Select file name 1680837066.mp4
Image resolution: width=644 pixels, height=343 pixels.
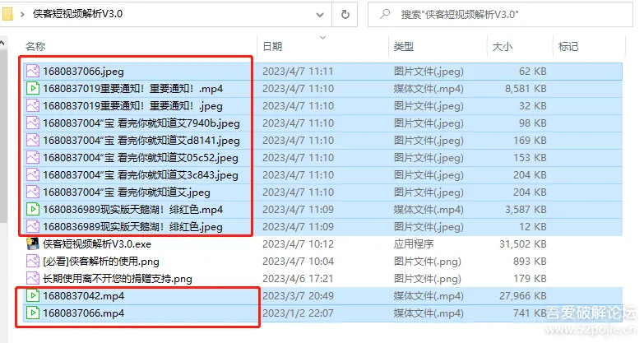(83, 313)
